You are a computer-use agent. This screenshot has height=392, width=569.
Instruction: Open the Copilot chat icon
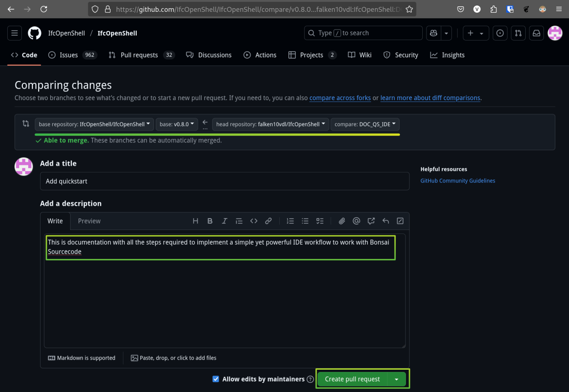[434, 33]
